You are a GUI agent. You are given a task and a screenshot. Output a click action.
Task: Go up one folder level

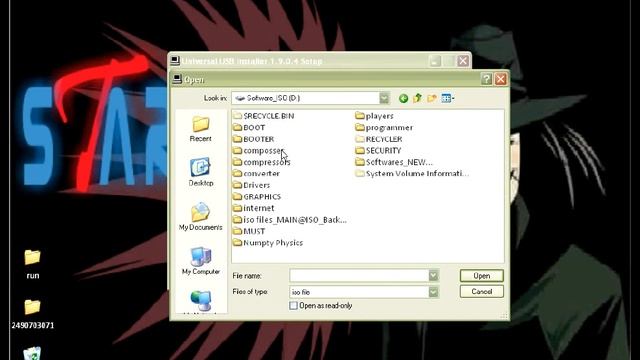417,98
